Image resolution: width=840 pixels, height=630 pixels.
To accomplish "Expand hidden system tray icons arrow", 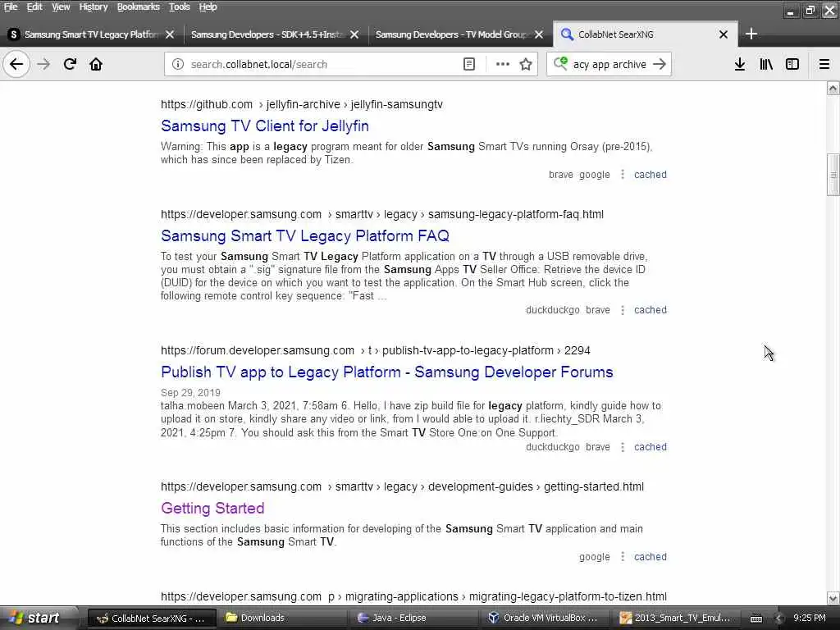I will pyautogui.click(x=779, y=618).
